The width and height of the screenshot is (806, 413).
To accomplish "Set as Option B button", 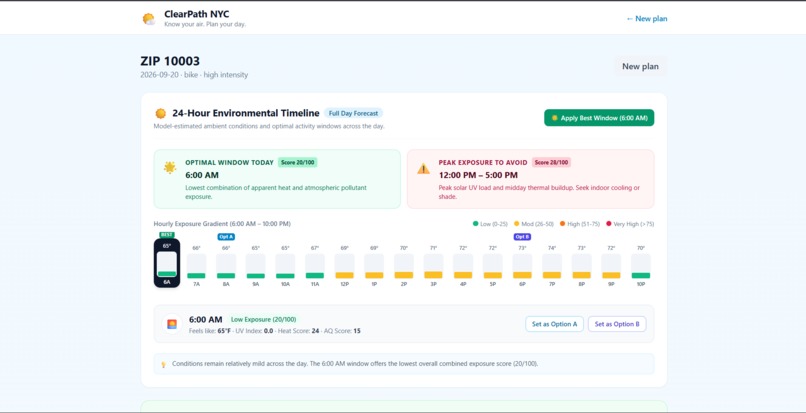I will (x=617, y=324).
